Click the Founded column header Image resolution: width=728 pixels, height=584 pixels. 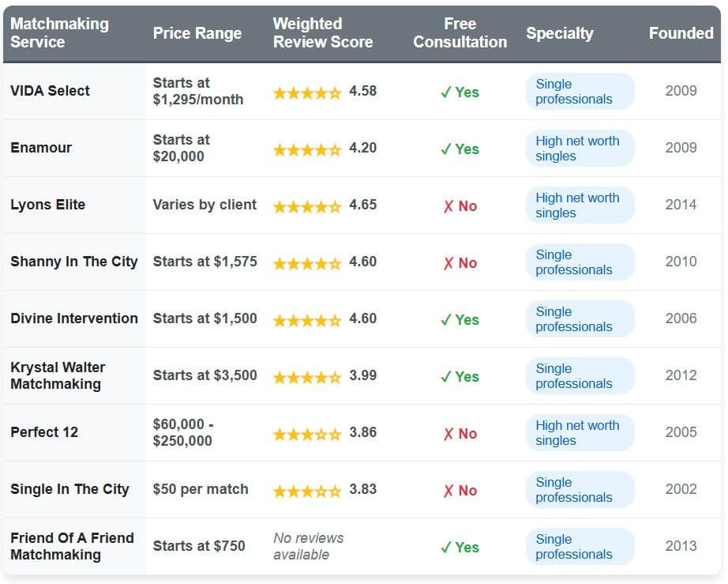(681, 33)
